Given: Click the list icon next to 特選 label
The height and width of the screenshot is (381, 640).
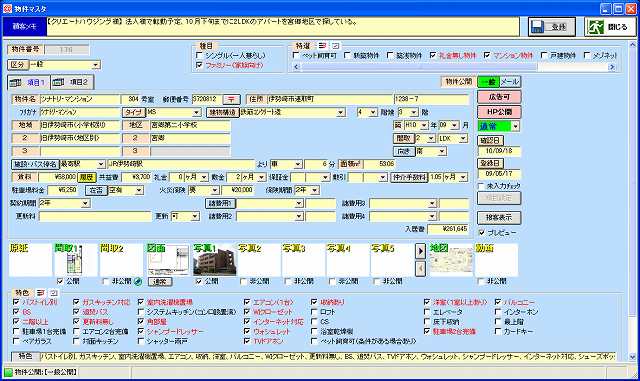Looking at the screenshot, I should [x=322, y=45].
